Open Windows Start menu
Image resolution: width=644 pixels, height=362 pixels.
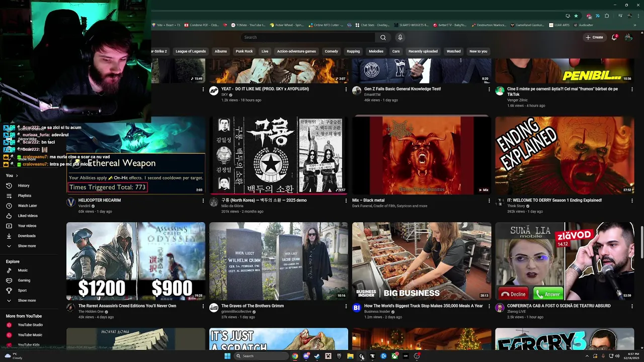tap(227, 356)
